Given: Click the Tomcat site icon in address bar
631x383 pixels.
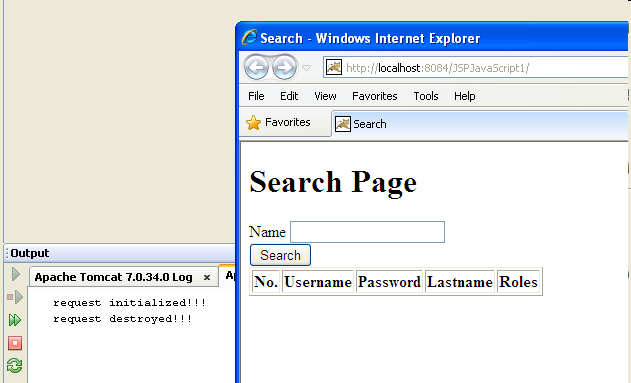Looking at the screenshot, I should 334,67.
